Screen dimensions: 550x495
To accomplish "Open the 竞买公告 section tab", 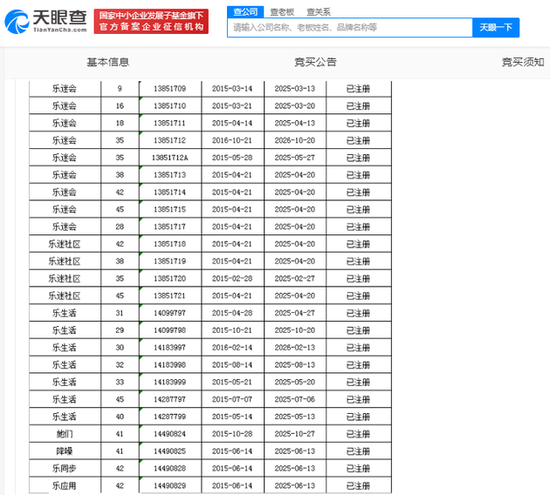I will click(x=315, y=62).
